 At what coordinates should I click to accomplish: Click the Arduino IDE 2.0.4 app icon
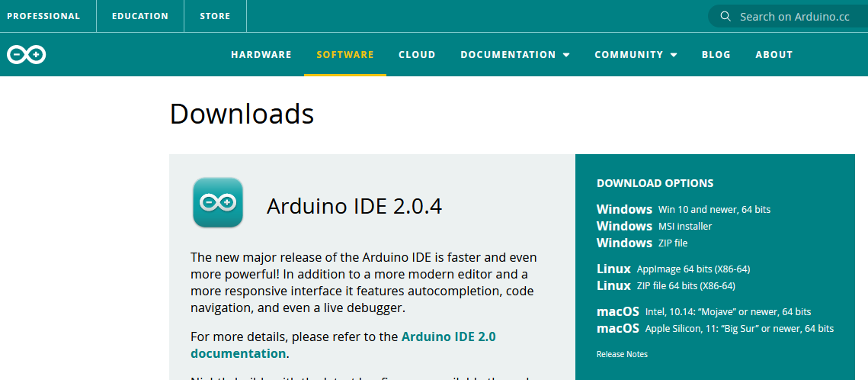click(218, 203)
